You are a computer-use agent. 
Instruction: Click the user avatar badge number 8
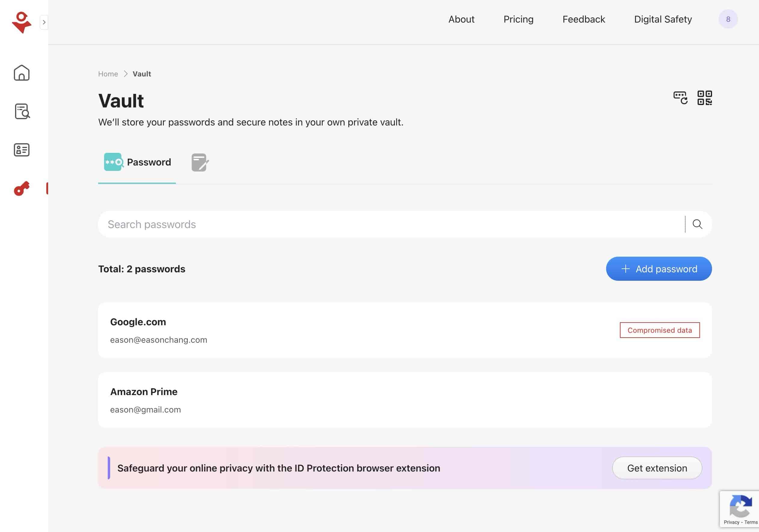click(728, 19)
